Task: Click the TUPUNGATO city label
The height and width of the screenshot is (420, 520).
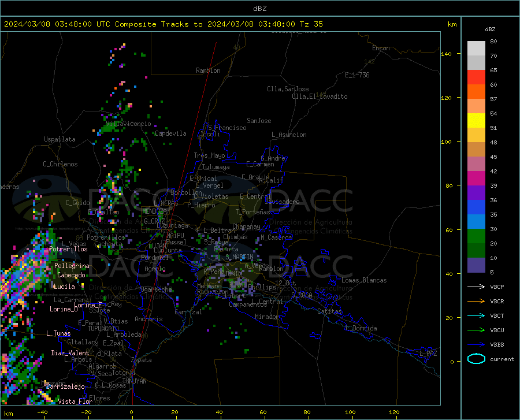Action: click(103, 329)
